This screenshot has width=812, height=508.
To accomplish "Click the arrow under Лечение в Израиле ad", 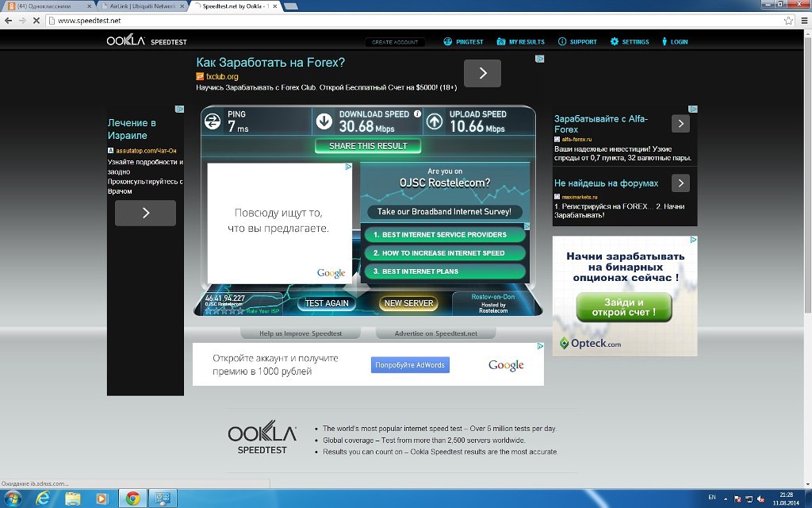I will coord(146,213).
